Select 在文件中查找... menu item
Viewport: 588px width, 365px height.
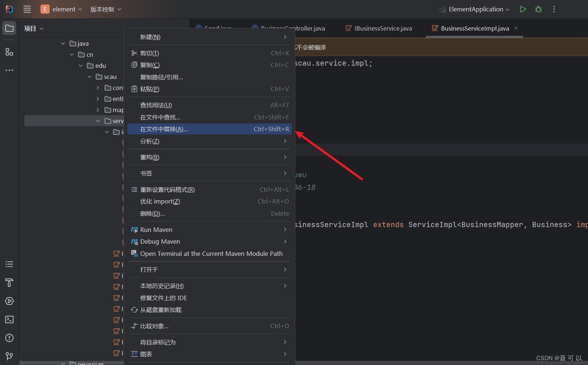coord(209,117)
